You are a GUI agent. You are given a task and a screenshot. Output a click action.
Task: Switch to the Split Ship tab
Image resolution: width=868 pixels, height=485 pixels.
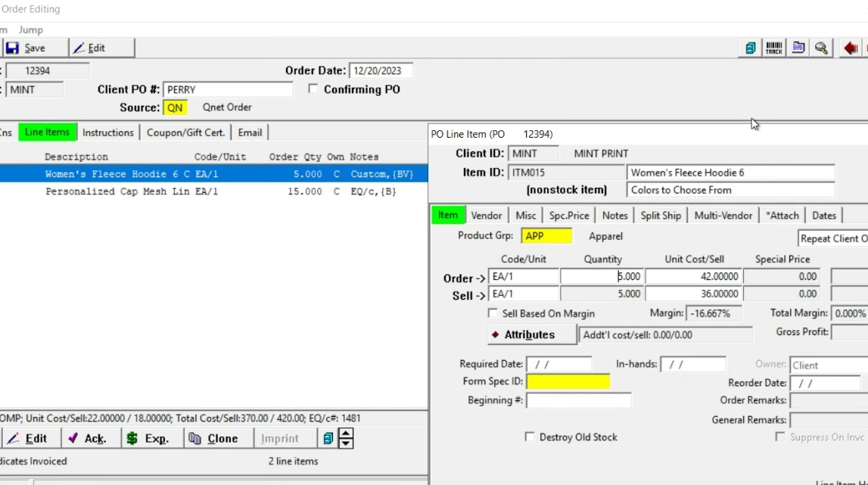pos(661,216)
